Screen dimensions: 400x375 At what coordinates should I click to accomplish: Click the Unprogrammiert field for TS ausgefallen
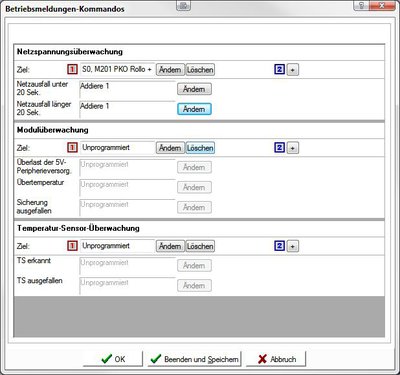pyautogui.click(x=127, y=286)
